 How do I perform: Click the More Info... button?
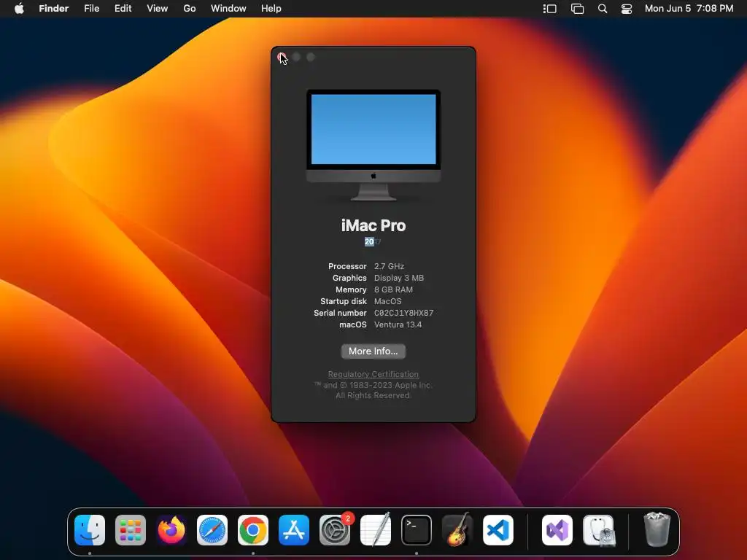[x=373, y=351]
